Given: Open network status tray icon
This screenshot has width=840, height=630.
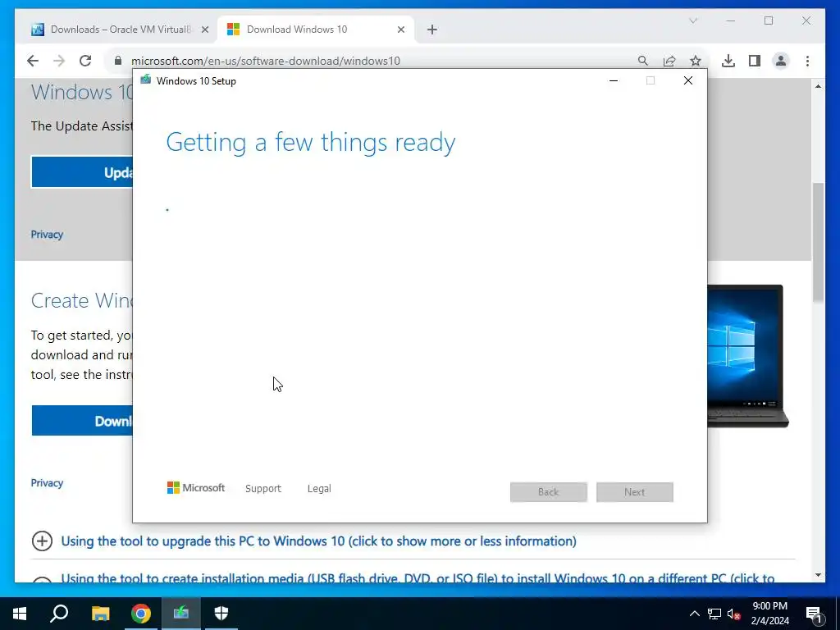Looking at the screenshot, I should (714, 614).
